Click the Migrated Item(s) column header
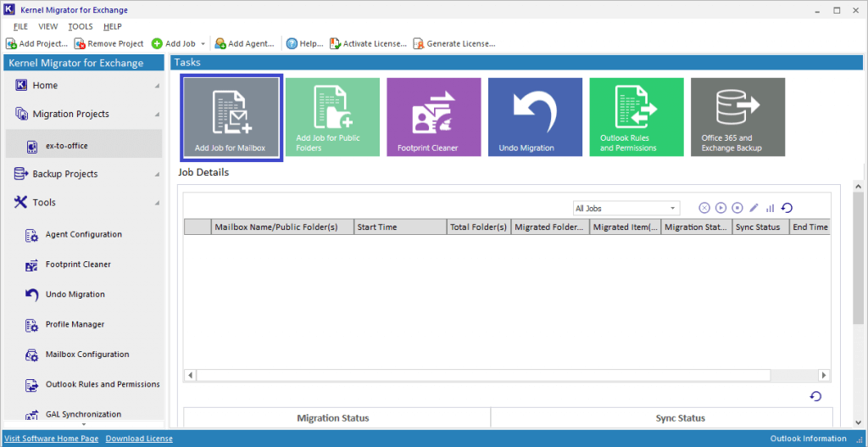The width and height of the screenshot is (868, 447). click(625, 227)
